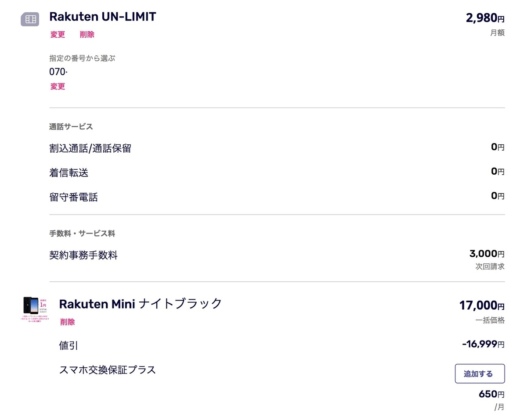Click the 通話サービス section header
The image size is (527, 420).
(x=71, y=127)
